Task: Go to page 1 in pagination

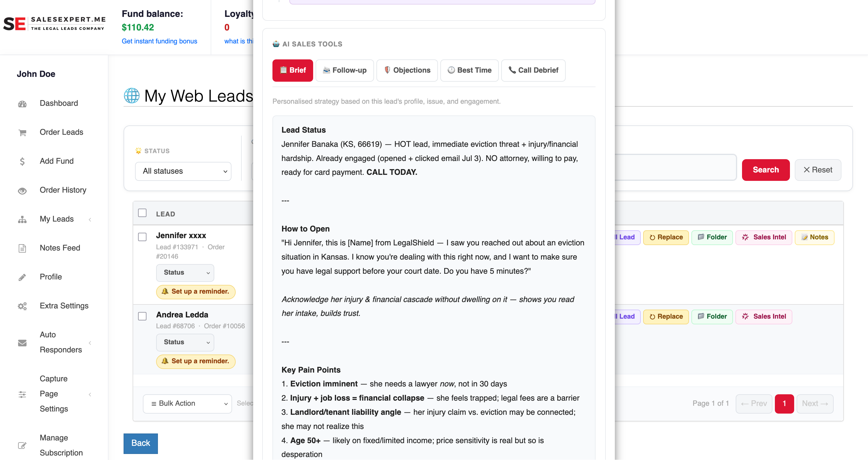Action: (x=784, y=404)
